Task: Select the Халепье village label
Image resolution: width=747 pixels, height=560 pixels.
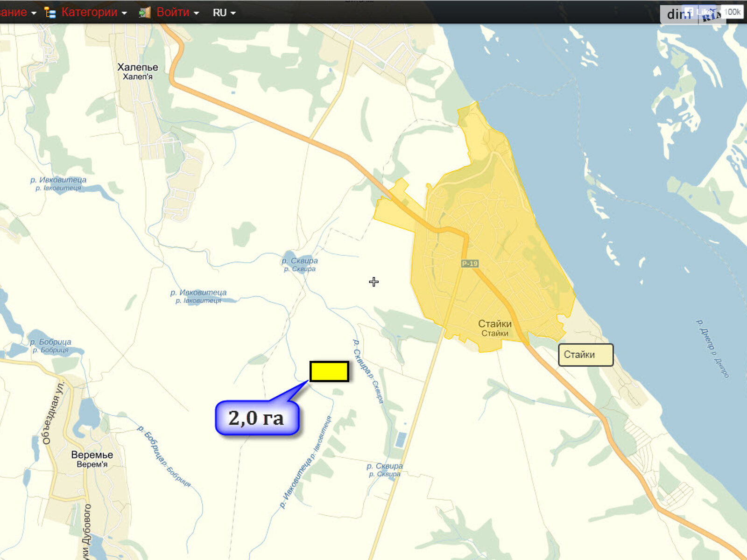Action: (x=137, y=71)
